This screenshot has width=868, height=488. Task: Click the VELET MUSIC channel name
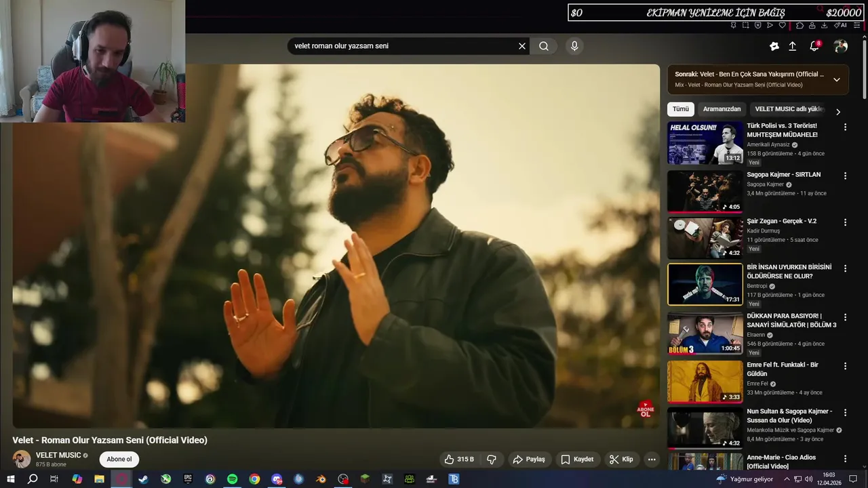pyautogui.click(x=58, y=455)
